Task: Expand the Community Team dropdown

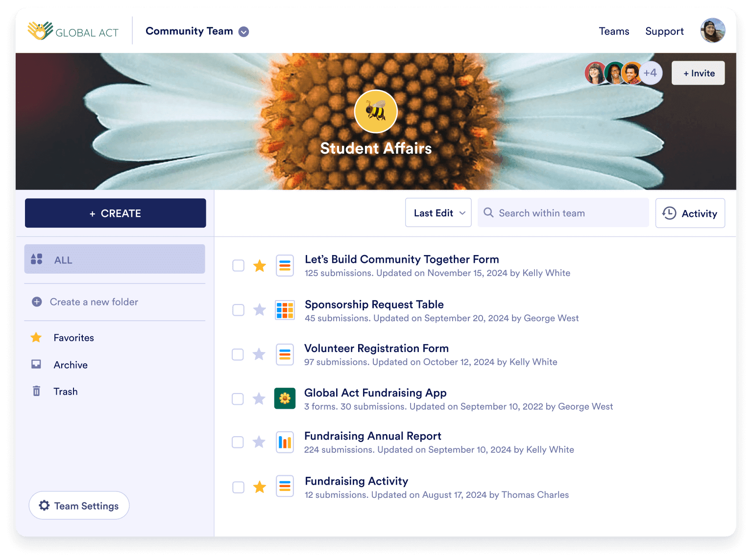Action: click(x=243, y=32)
